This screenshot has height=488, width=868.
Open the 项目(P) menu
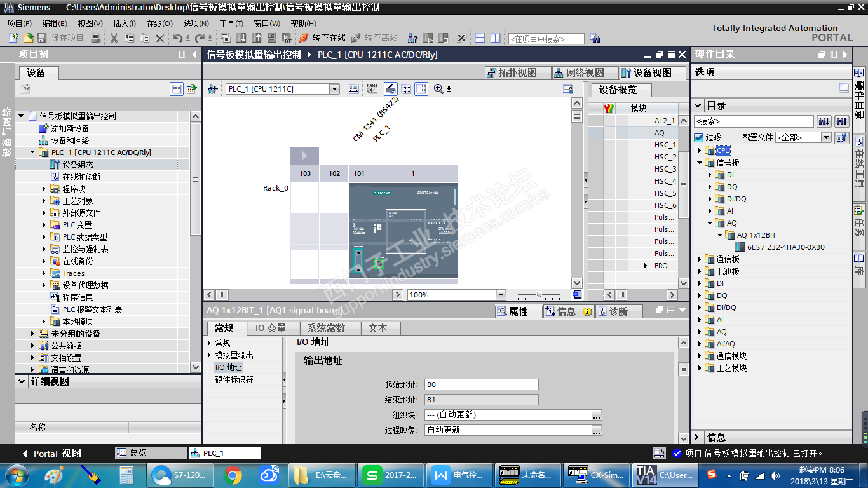tap(20, 24)
